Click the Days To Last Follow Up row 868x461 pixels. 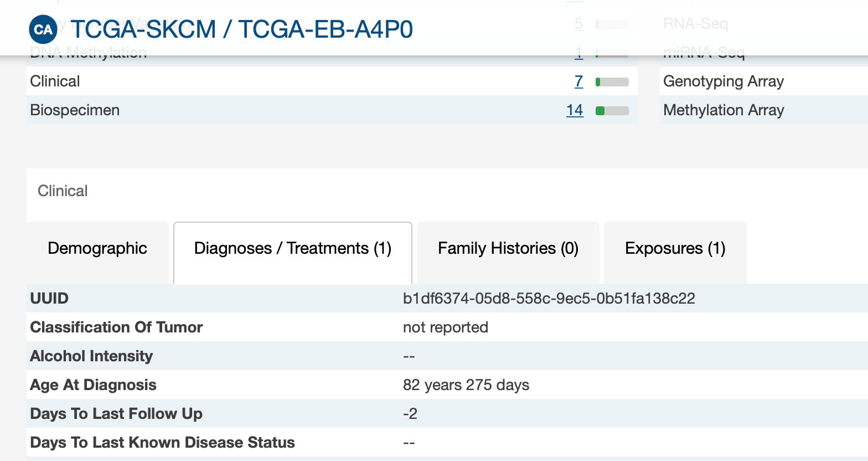pos(447,413)
